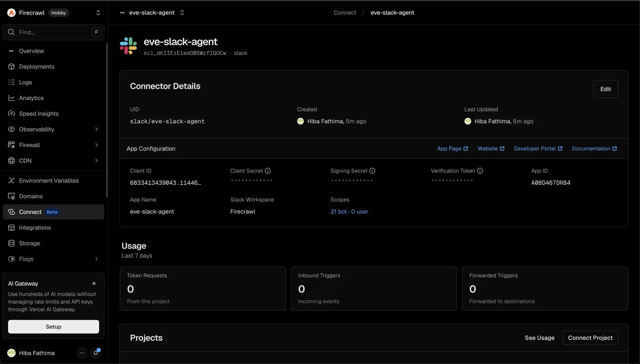Viewport: 640px width, 364px height.
Task: Click the scl_dKIIEiE1edO0SWrfIGOCw connector ID
Action: point(185,53)
